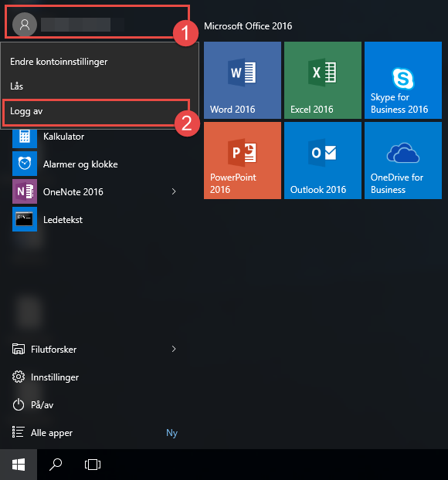This screenshot has width=448, height=480.
Task: Open the Outlook 2016 tile
Action: pyautogui.click(x=323, y=161)
